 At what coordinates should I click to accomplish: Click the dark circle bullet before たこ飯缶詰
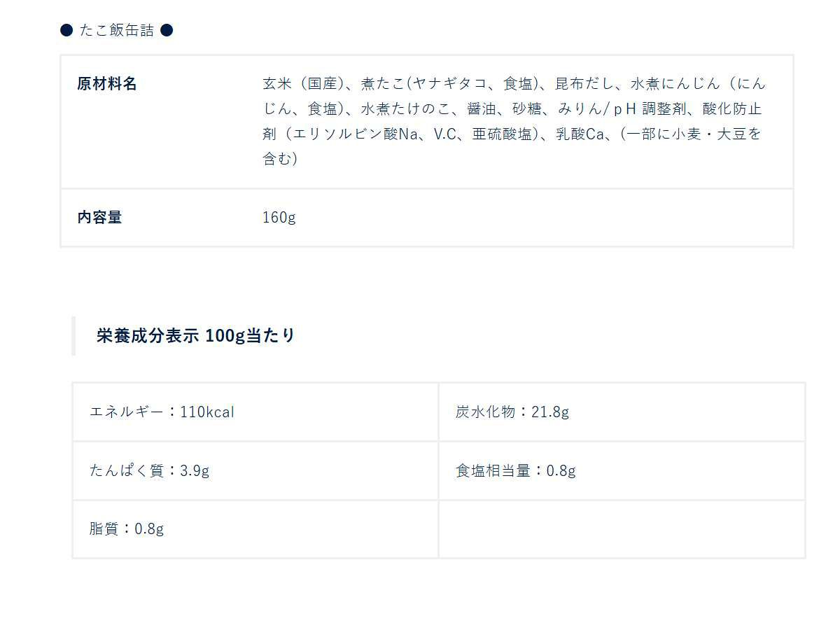tap(66, 30)
